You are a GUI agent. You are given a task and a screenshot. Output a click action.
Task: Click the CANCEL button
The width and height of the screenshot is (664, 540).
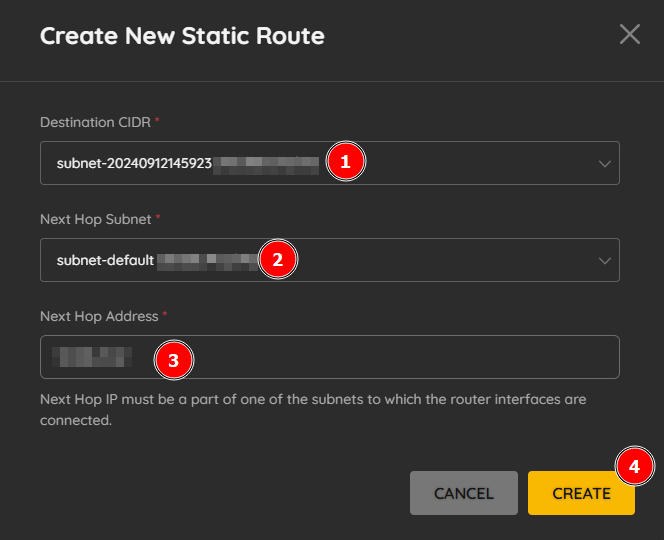(464, 493)
